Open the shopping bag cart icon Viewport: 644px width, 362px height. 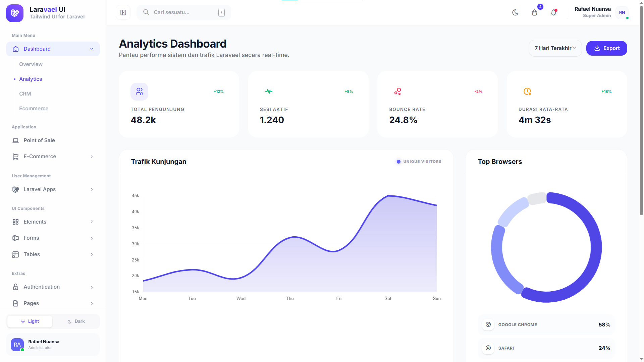coord(535,12)
